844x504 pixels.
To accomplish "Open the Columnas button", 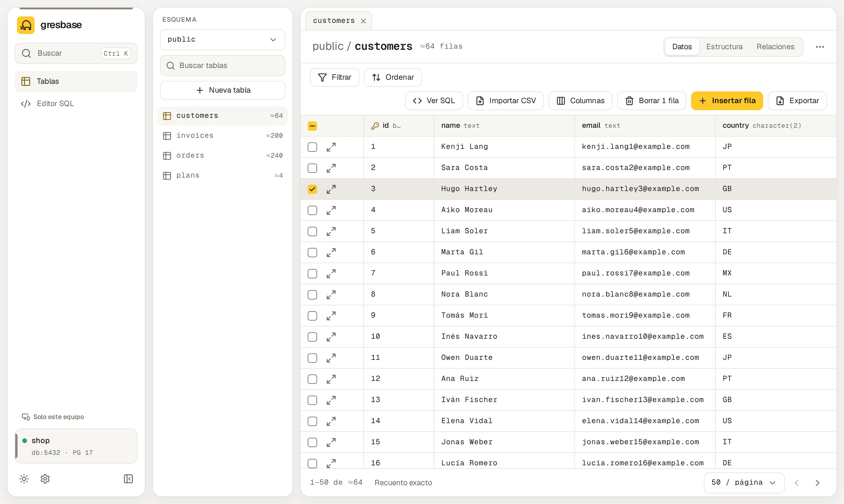I will (x=580, y=101).
